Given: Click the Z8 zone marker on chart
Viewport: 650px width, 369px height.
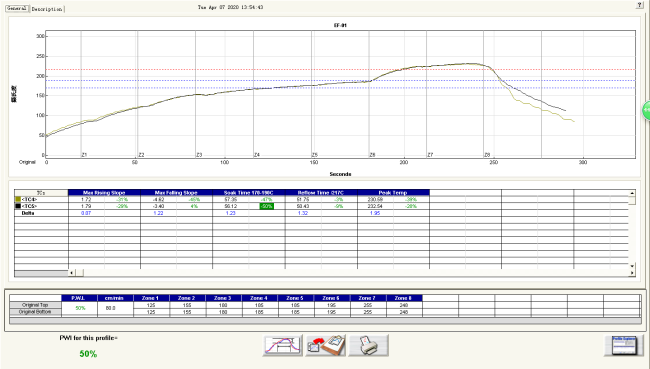Looking at the screenshot, I should 488,155.
